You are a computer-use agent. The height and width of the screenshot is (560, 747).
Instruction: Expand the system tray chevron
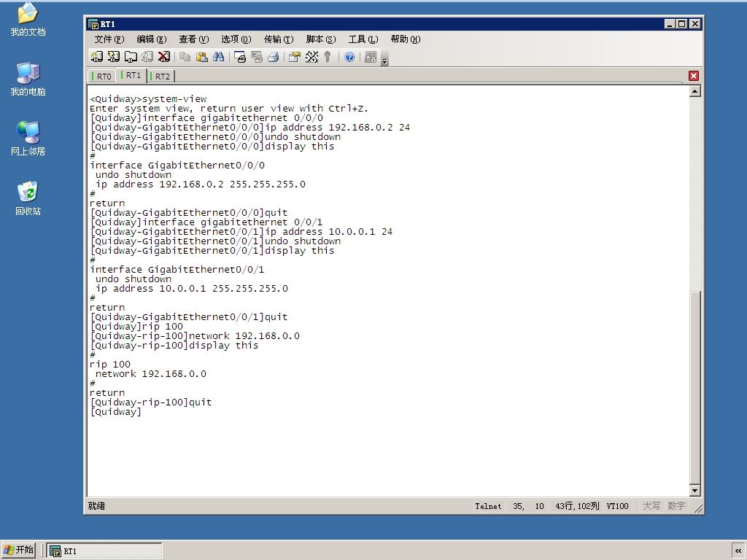[x=738, y=551]
